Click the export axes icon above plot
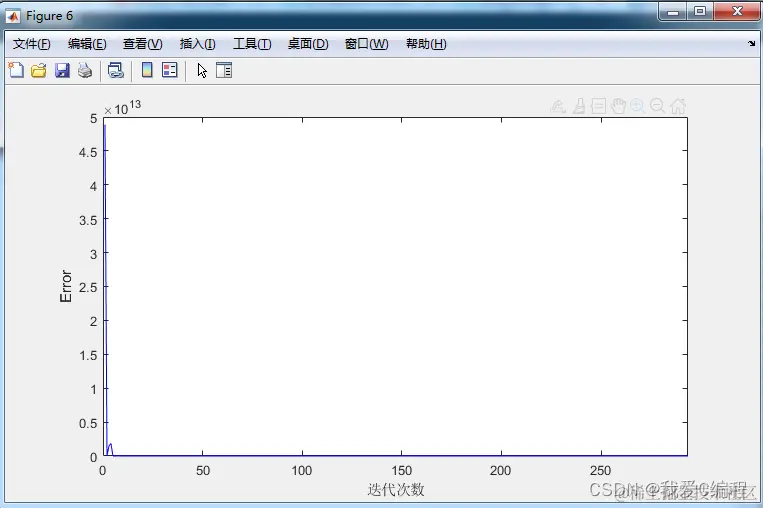The height and width of the screenshot is (508, 763). click(558, 106)
